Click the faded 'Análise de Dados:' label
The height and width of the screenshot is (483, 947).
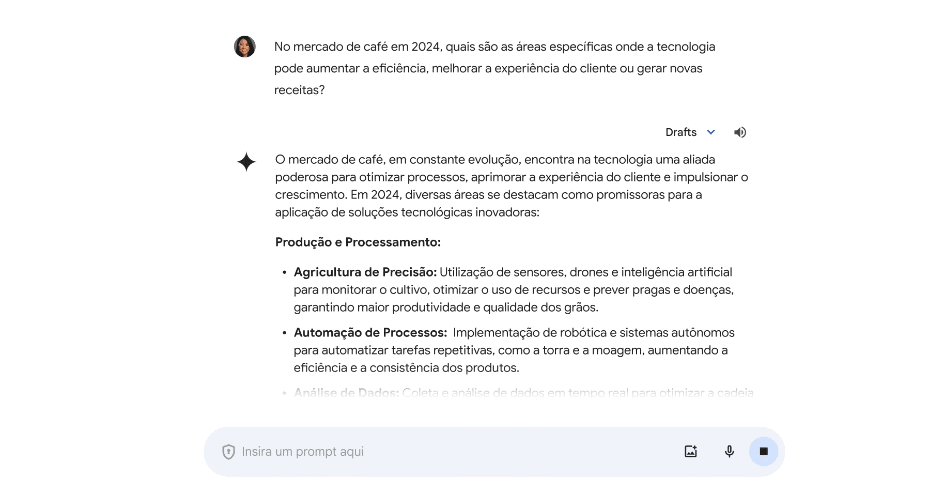[x=347, y=392]
